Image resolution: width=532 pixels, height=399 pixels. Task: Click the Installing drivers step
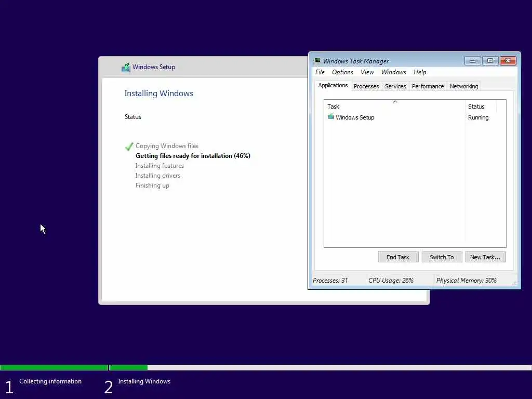point(158,176)
